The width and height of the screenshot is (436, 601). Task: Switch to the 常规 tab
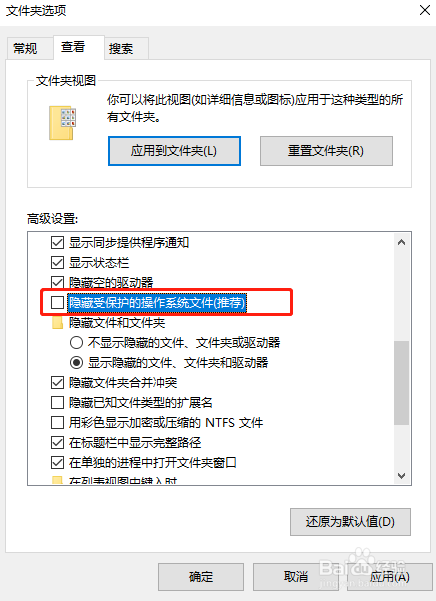pyautogui.click(x=25, y=49)
